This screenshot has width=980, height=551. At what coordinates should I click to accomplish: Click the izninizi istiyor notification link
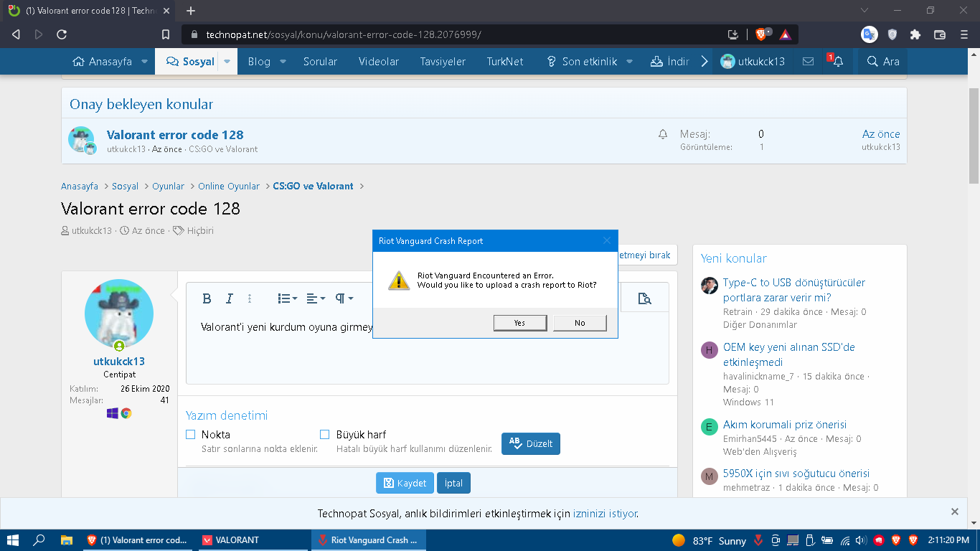tap(605, 514)
